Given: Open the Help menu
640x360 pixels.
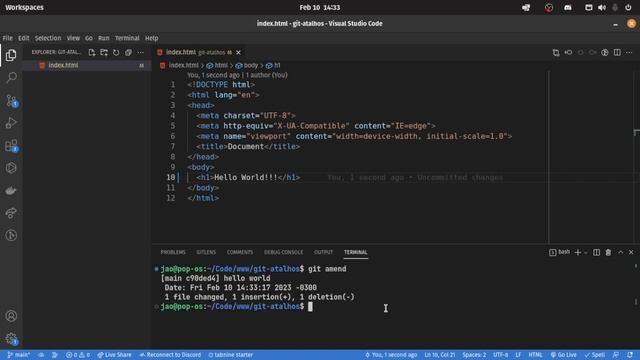Looking at the screenshot, I should [x=151, y=38].
